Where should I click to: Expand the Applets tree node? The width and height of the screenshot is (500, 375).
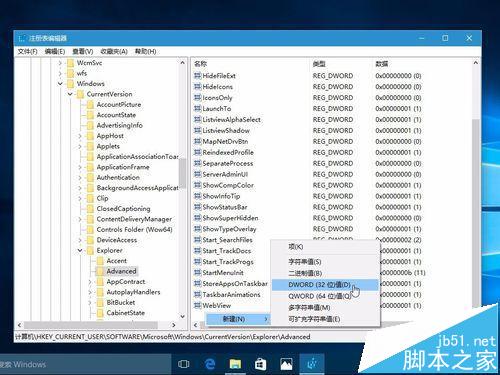80,146
